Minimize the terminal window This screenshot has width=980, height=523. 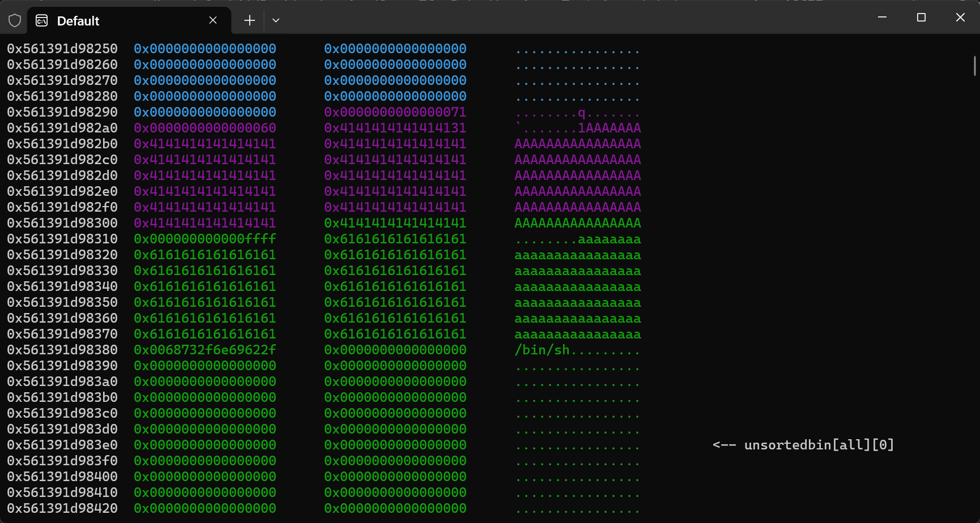882,18
